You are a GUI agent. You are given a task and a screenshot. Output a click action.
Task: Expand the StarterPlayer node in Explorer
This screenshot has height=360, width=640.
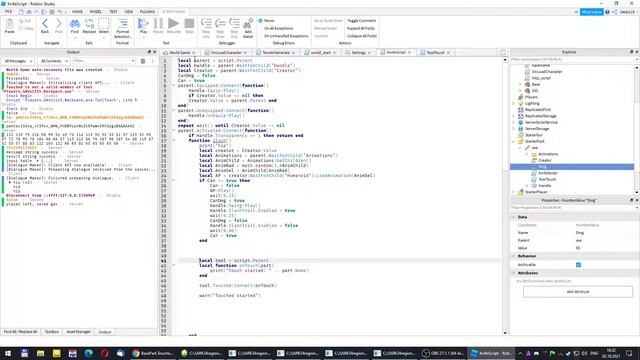[513, 192]
